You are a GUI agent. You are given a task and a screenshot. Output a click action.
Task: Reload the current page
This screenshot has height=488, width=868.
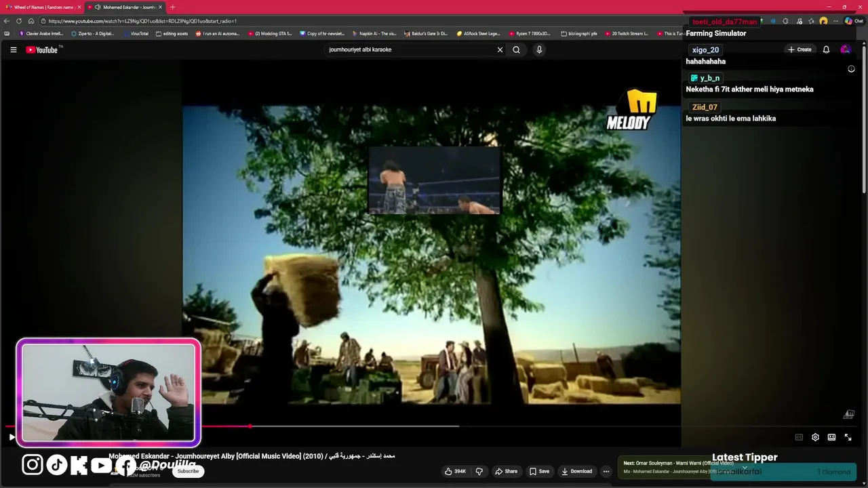[19, 21]
